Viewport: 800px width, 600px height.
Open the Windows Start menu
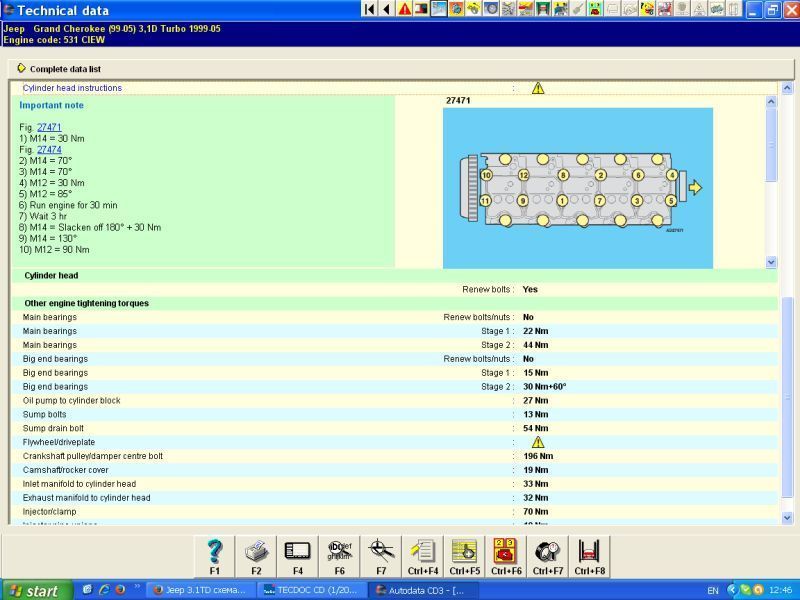click(x=33, y=590)
